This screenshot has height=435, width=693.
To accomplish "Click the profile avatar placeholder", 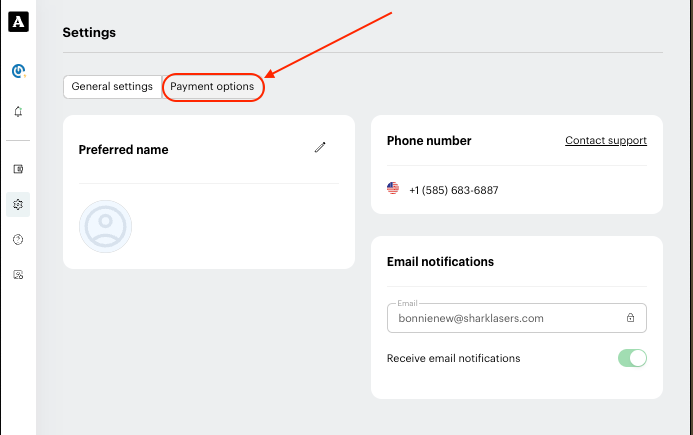I will pyautogui.click(x=105, y=226).
